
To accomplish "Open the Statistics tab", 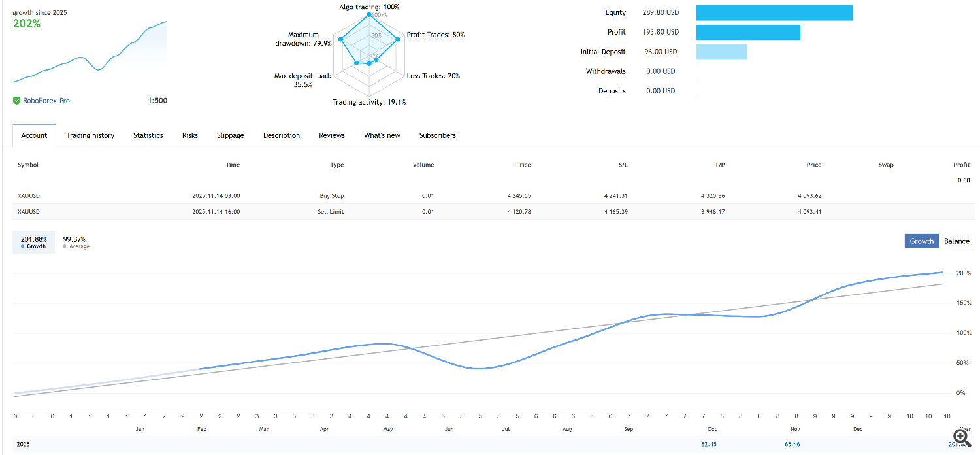I will click(148, 135).
